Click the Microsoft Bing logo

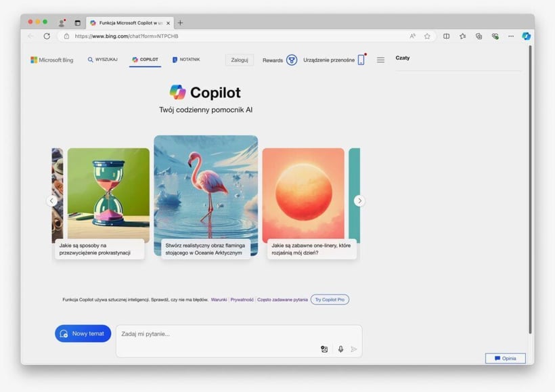pyautogui.click(x=52, y=60)
